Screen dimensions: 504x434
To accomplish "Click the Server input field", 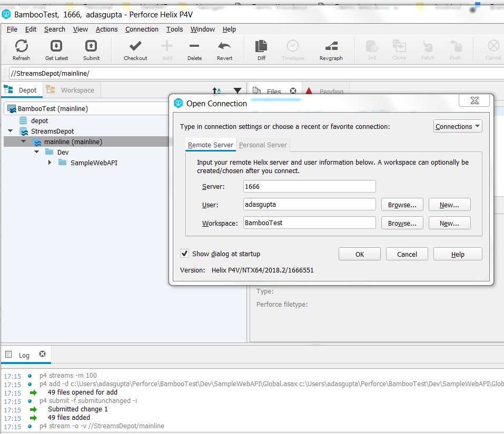I will point(310,186).
